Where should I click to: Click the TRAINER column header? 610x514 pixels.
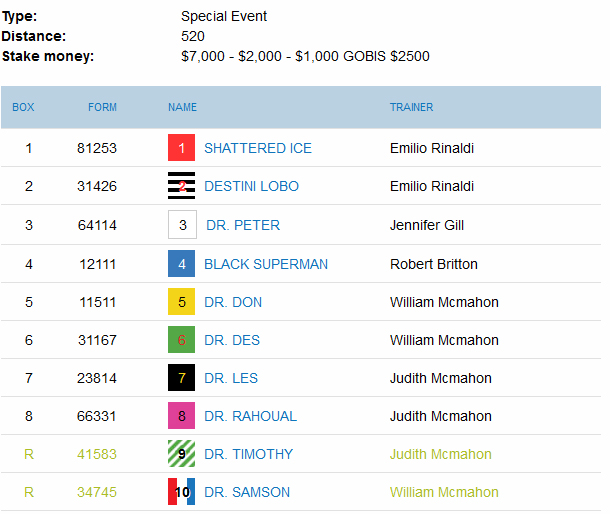pyautogui.click(x=412, y=107)
